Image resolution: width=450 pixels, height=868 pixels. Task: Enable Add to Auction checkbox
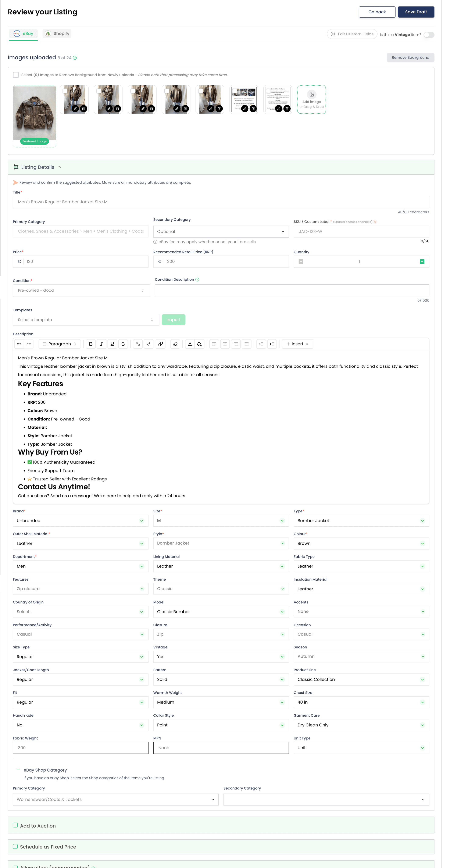pos(15,825)
